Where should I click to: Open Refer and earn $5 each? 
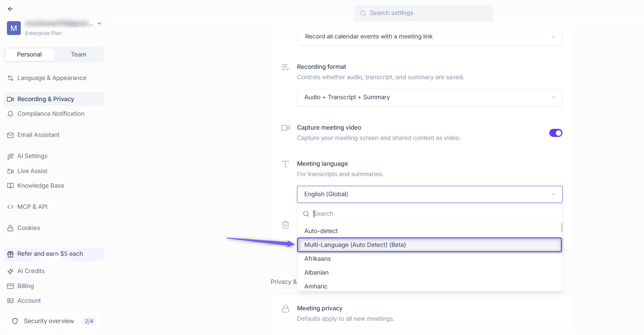click(54, 254)
